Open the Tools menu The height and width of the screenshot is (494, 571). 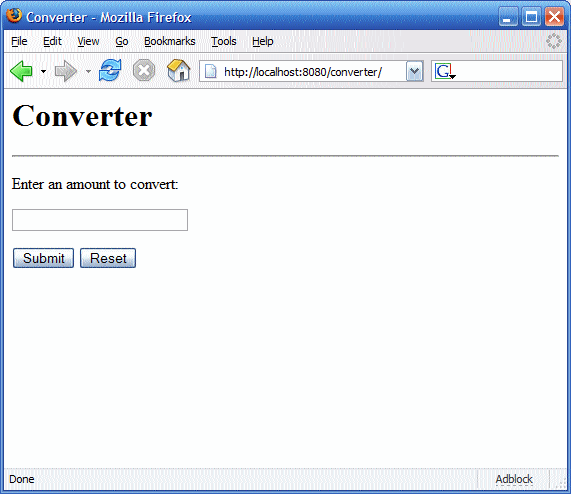coord(224,42)
